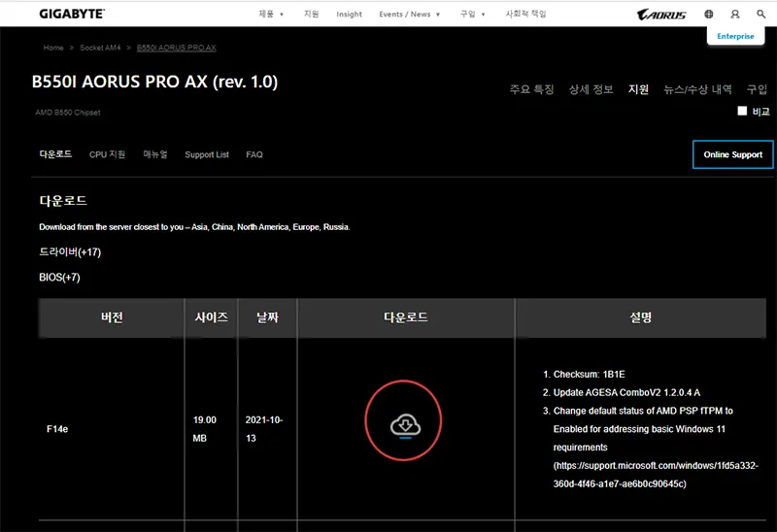The height and width of the screenshot is (532, 777).
Task: Expand the Events / News dropdown
Action: tap(409, 14)
